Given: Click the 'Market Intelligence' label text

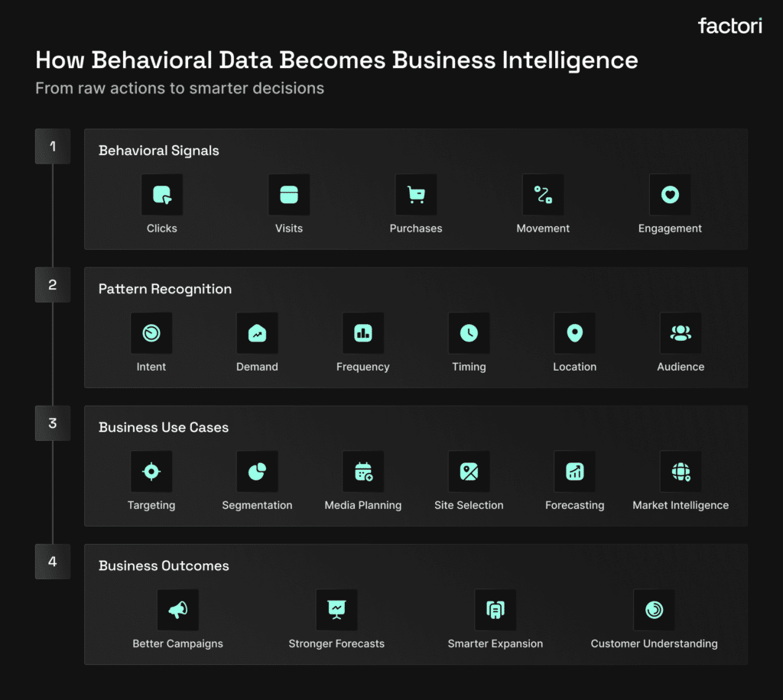Looking at the screenshot, I should [681, 505].
